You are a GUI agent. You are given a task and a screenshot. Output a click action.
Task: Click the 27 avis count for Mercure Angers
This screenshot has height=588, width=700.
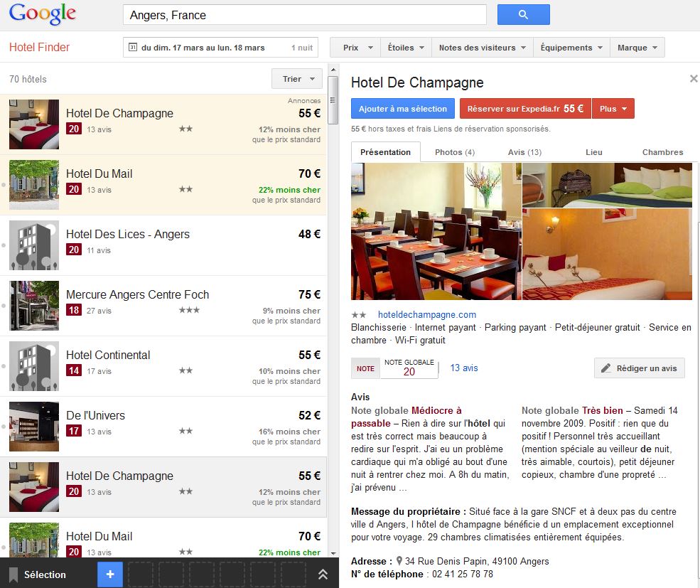99,311
